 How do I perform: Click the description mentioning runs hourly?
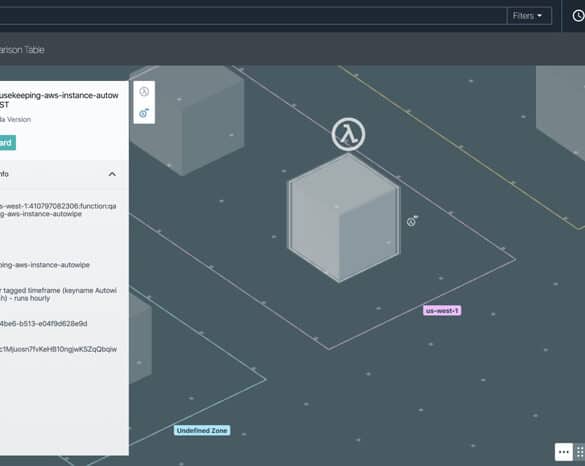(58, 294)
